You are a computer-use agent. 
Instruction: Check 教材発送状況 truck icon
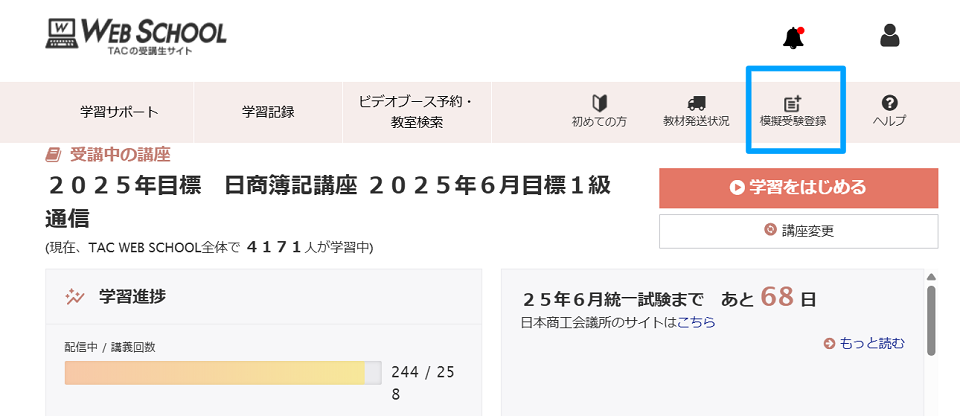[x=696, y=103]
